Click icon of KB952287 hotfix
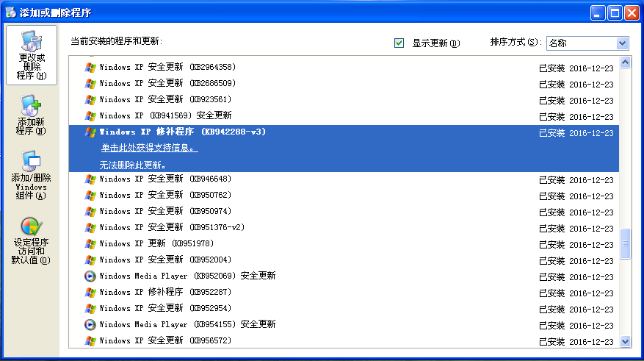The height and width of the screenshot is (361, 644). (x=90, y=293)
